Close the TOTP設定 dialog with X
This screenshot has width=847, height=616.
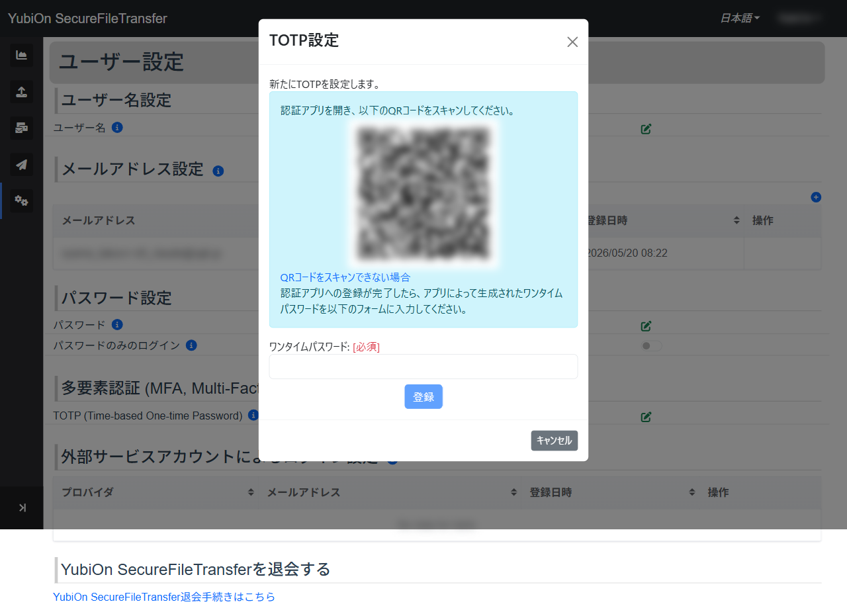(572, 42)
